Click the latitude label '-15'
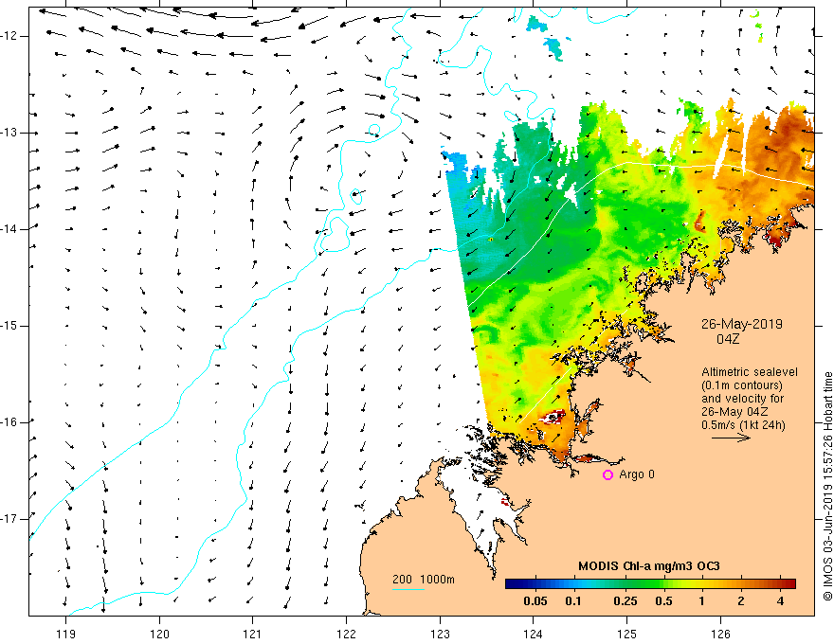 pos(9,326)
